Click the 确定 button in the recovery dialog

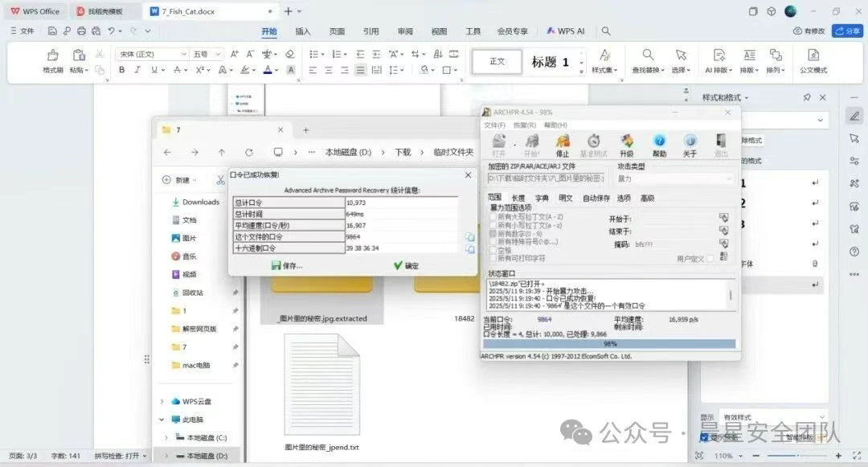[406, 265]
